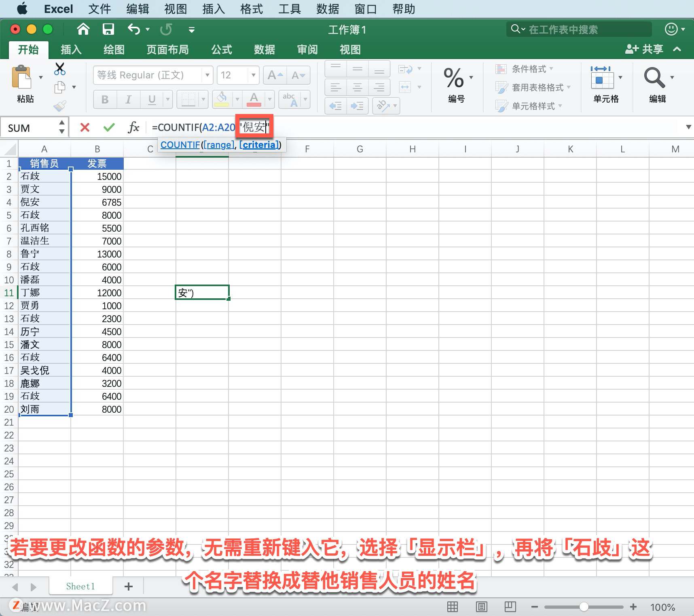This screenshot has height=616, width=694.
Task: Click the borders icon
Action: pyautogui.click(x=188, y=99)
